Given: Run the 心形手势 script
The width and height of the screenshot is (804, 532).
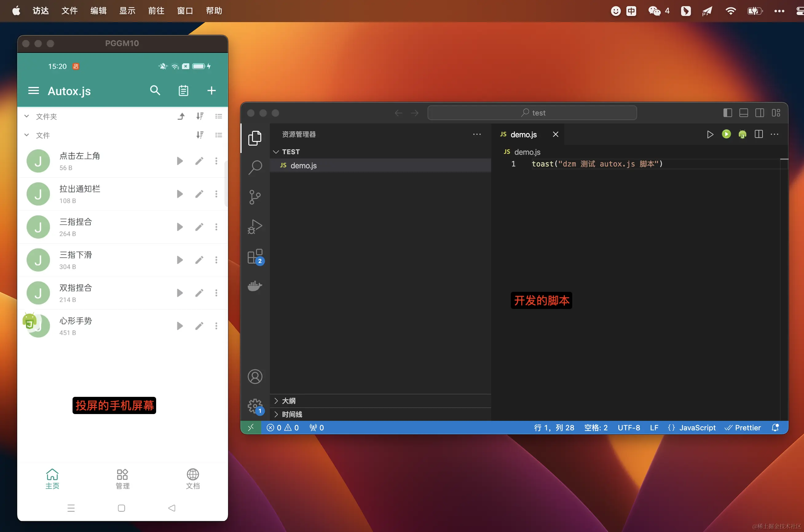Looking at the screenshot, I should (179, 326).
